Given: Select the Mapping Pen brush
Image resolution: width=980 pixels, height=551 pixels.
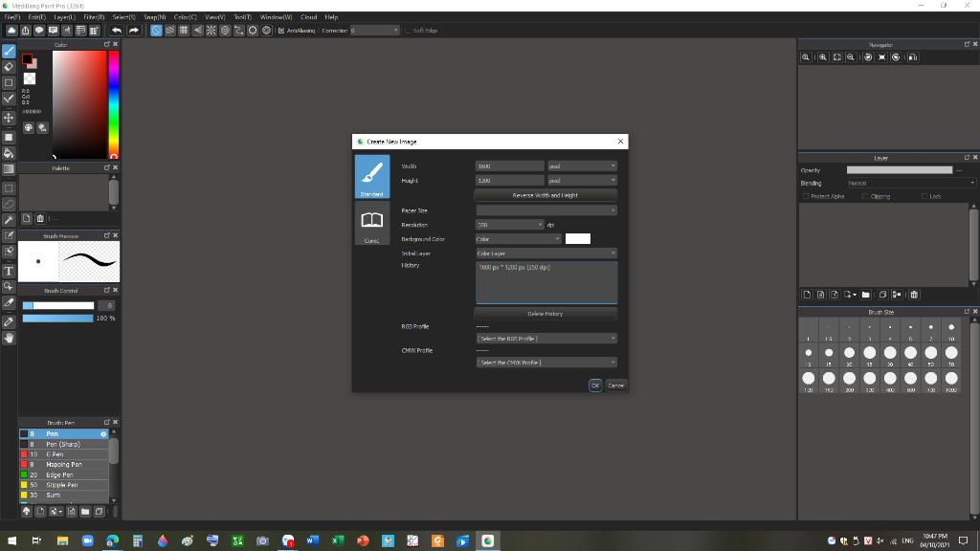Looking at the screenshot, I should click(64, 465).
